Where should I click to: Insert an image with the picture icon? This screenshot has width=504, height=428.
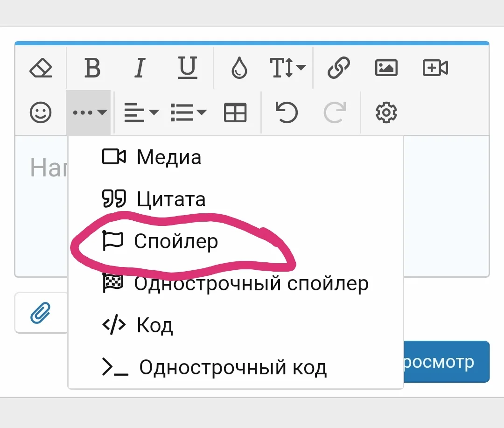coord(386,68)
